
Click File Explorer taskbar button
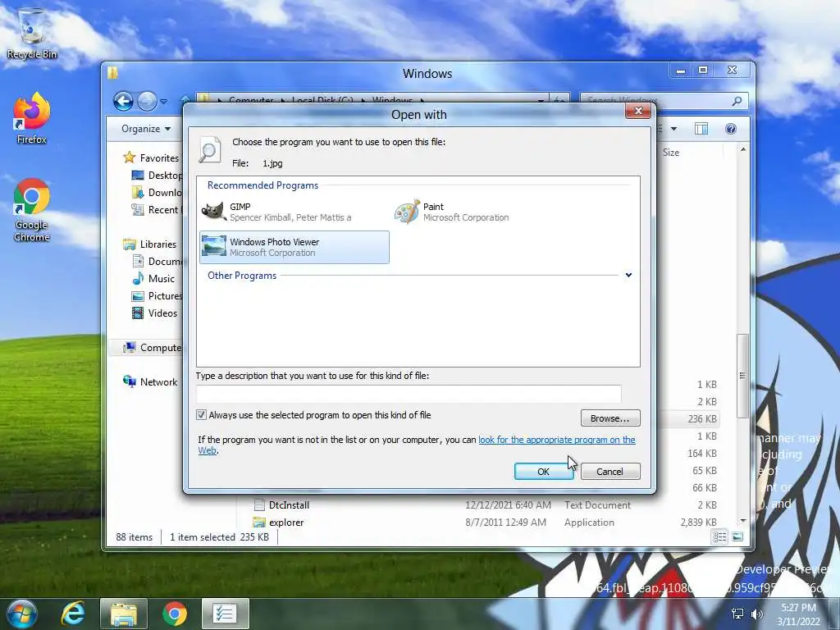(124, 614)
